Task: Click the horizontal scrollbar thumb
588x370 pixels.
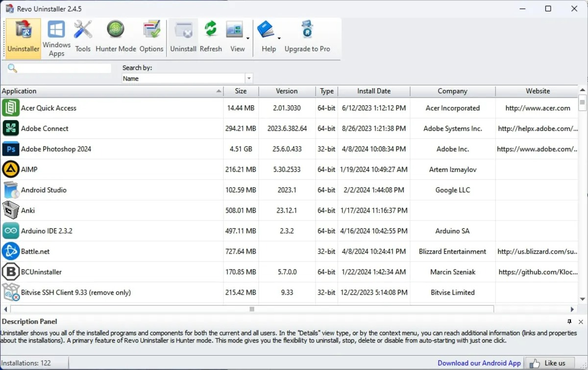Action: [x=252, y=309]
